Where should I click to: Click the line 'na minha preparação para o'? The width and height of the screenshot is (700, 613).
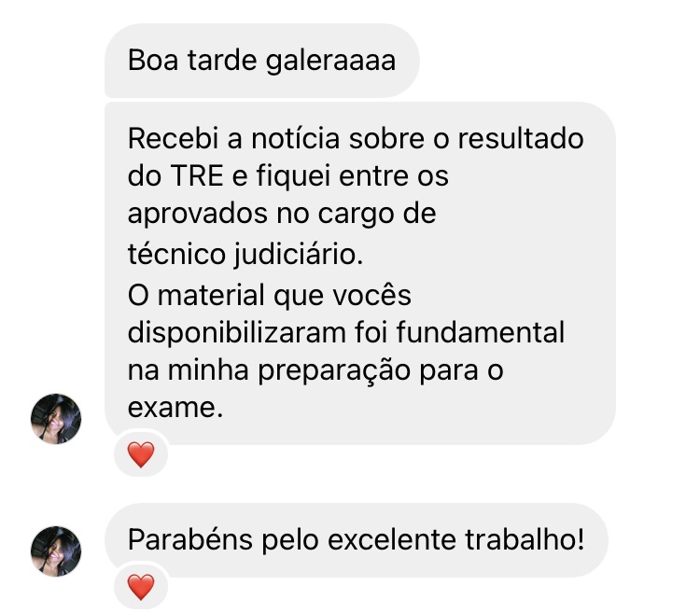pyautogui.click(x=315, y=371)
